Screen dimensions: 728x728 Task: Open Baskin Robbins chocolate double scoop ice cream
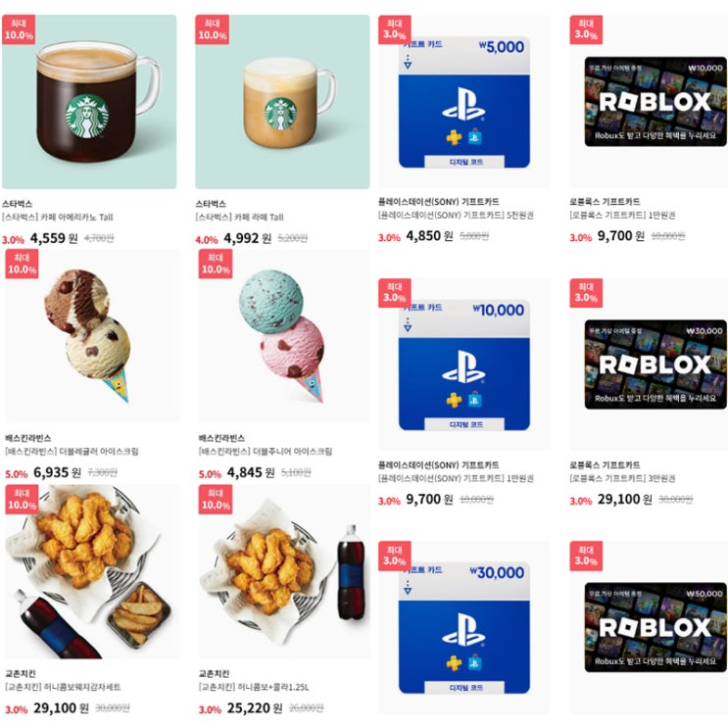(92, 336)
